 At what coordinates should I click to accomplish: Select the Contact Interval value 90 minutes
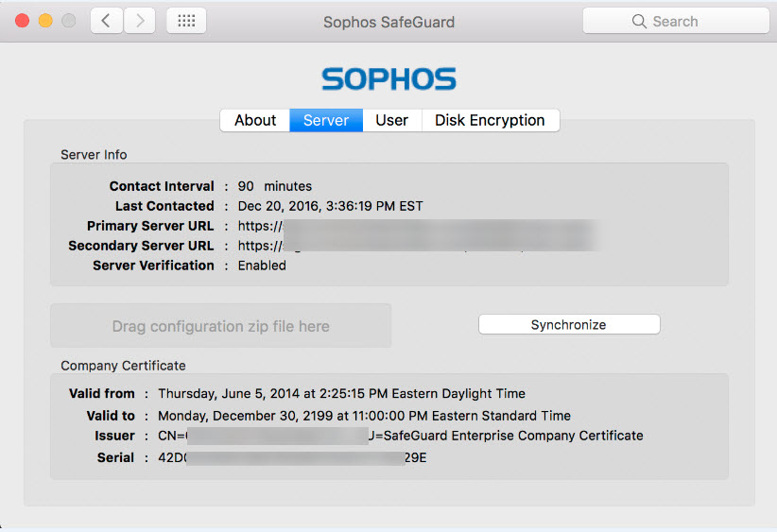pyautogui.click(x=275, y=186)
